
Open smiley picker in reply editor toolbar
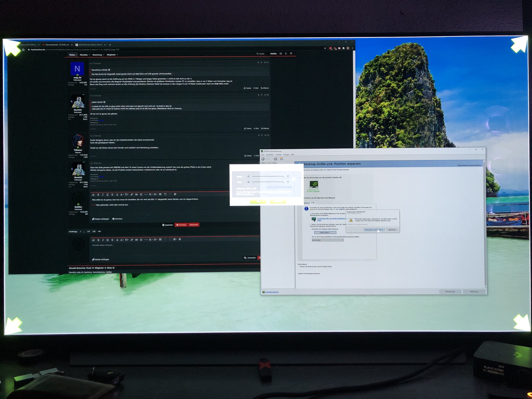point(141,240)
